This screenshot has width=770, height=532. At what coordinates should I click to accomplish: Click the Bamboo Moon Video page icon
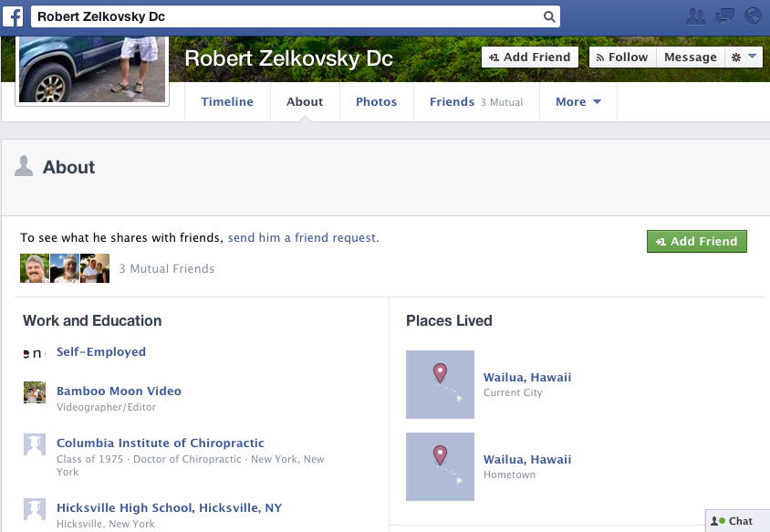tap(35, 392)
